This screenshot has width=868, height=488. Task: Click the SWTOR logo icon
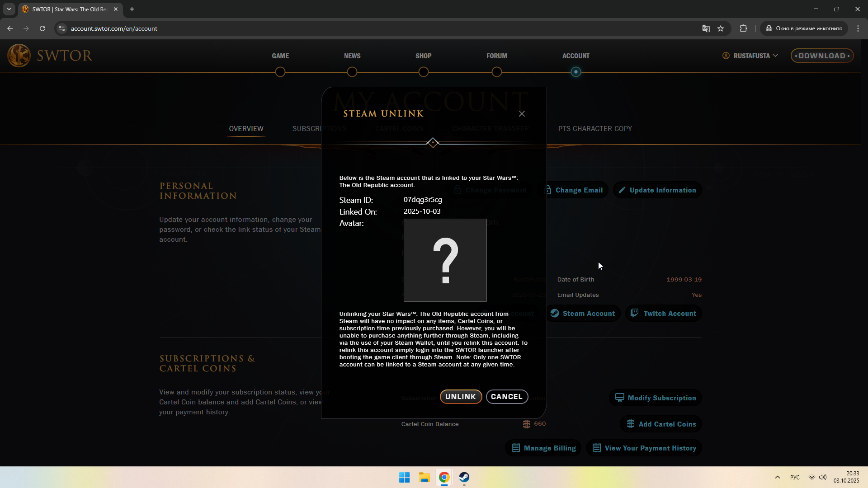coord(19,56)
